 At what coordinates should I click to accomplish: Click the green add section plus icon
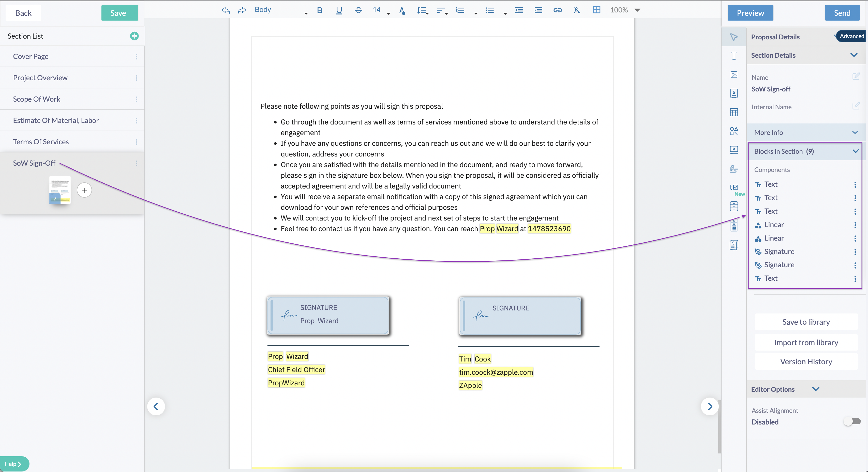pyautogui.click(x=134, y=36)
